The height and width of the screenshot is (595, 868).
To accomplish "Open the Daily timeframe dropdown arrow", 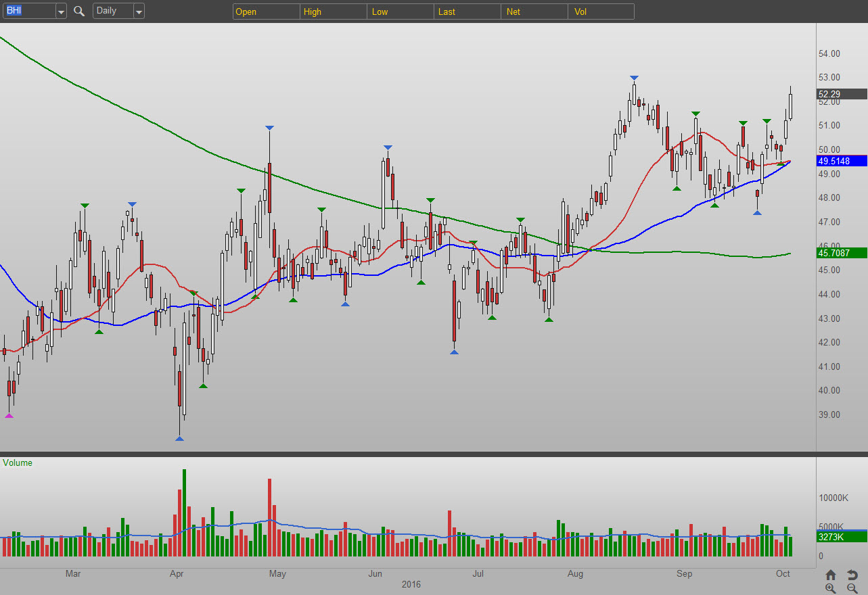I will coord(139,11).
